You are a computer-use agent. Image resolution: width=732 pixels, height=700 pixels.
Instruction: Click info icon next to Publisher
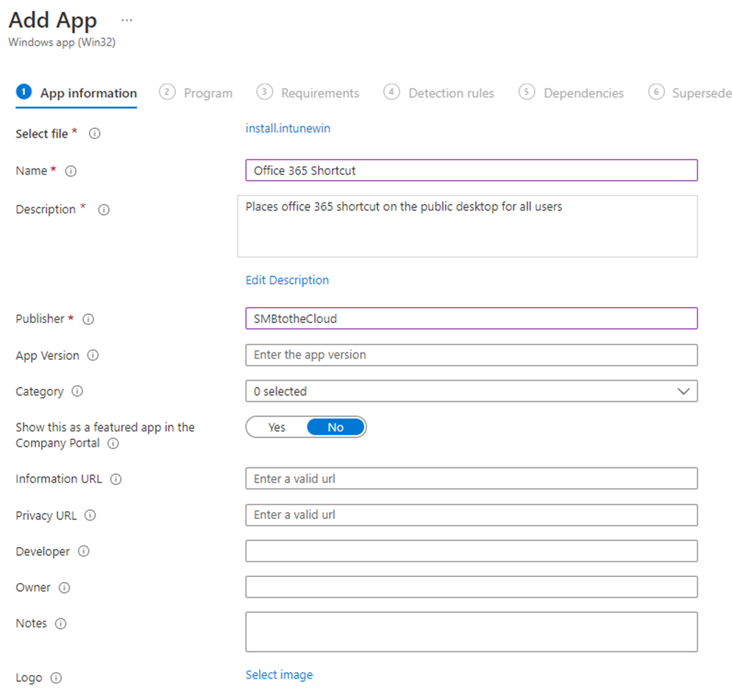click(x=88, y=319)
